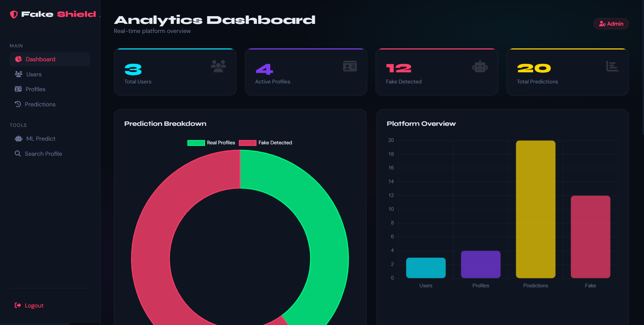
Task: Click the purple Profiles bar
Action: (481, 264)
